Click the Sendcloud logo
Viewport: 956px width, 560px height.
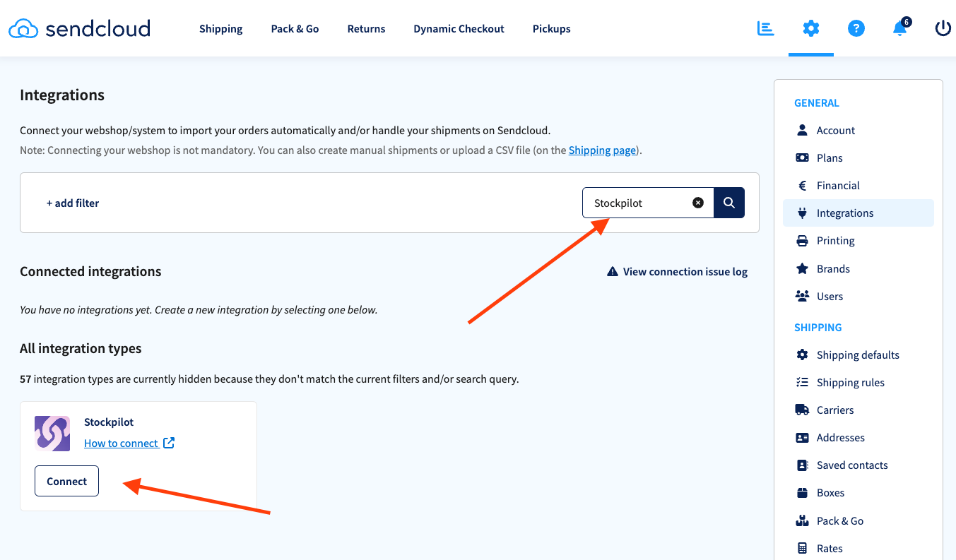coord(79,28)
